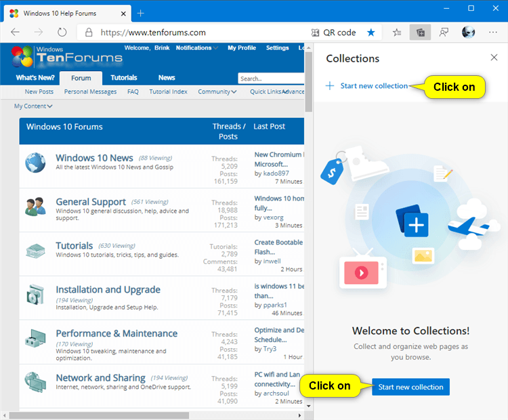This screenshot has height=420, width=508.
Task: Open pparks1 user link
Action: click(x=275, y=306)
